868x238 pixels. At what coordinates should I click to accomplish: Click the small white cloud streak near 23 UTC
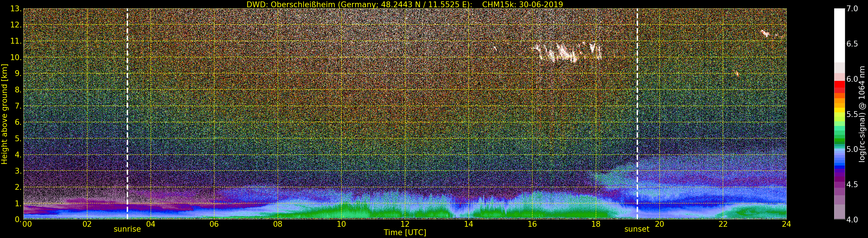pyautogui.click(x=766, y=33)
